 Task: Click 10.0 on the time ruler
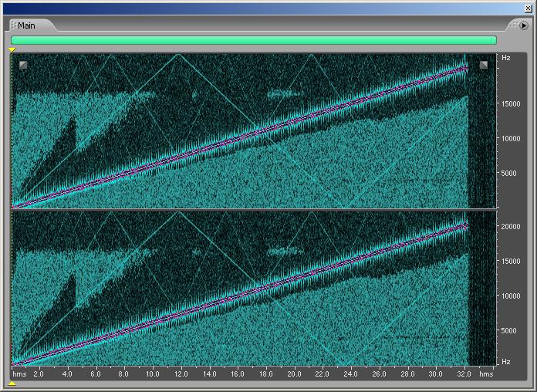153,373
